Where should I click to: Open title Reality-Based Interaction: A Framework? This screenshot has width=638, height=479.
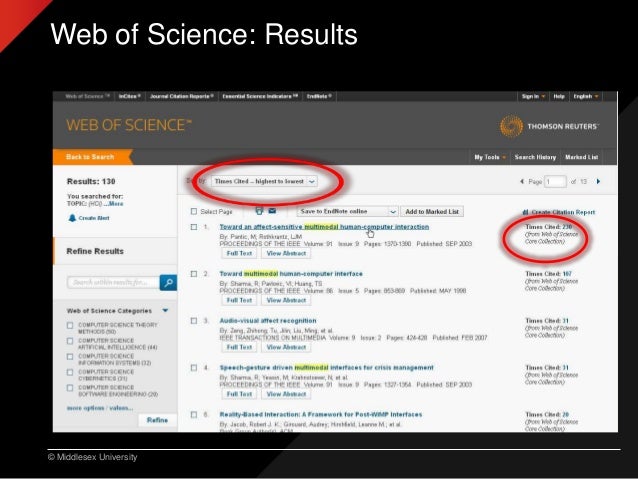[x=321, y=414]
